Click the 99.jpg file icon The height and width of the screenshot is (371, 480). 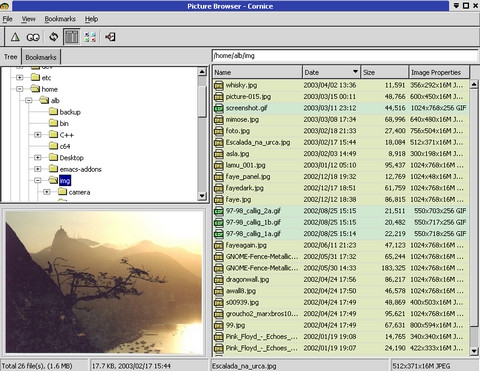219,325
